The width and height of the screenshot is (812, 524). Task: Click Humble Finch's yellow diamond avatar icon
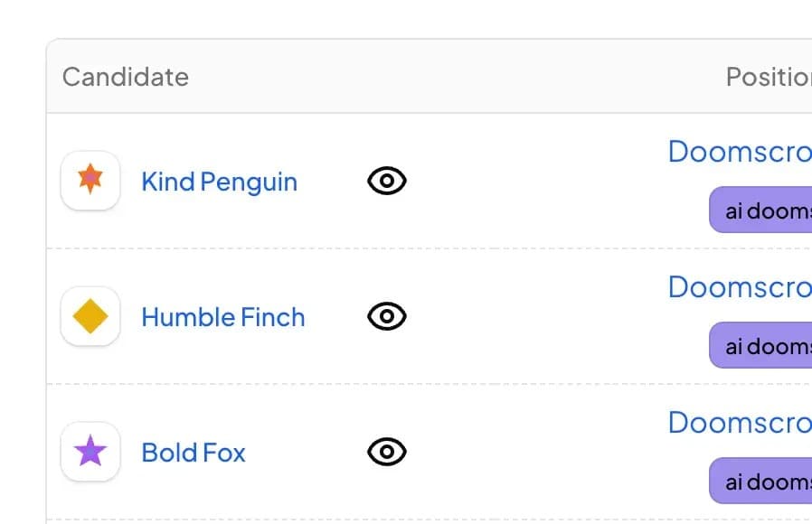[90, 316]
